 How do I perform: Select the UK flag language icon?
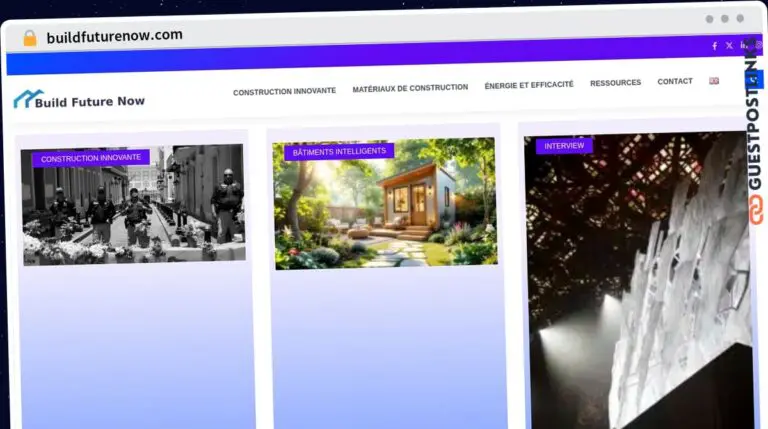pyautogui.click(x=714, y=82)
